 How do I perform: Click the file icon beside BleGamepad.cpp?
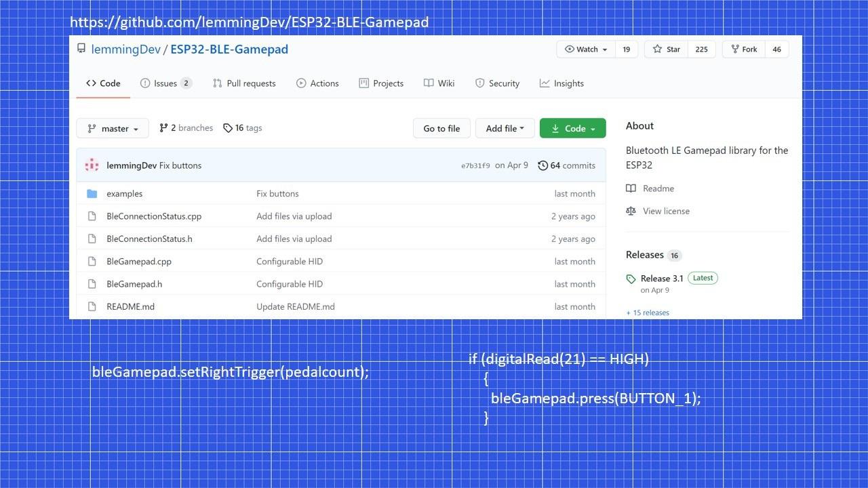coord(92,262)
